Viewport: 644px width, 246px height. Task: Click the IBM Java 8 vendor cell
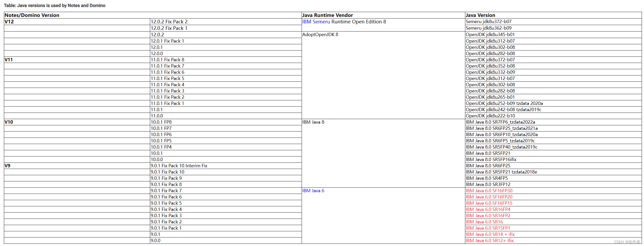point(383,153)
